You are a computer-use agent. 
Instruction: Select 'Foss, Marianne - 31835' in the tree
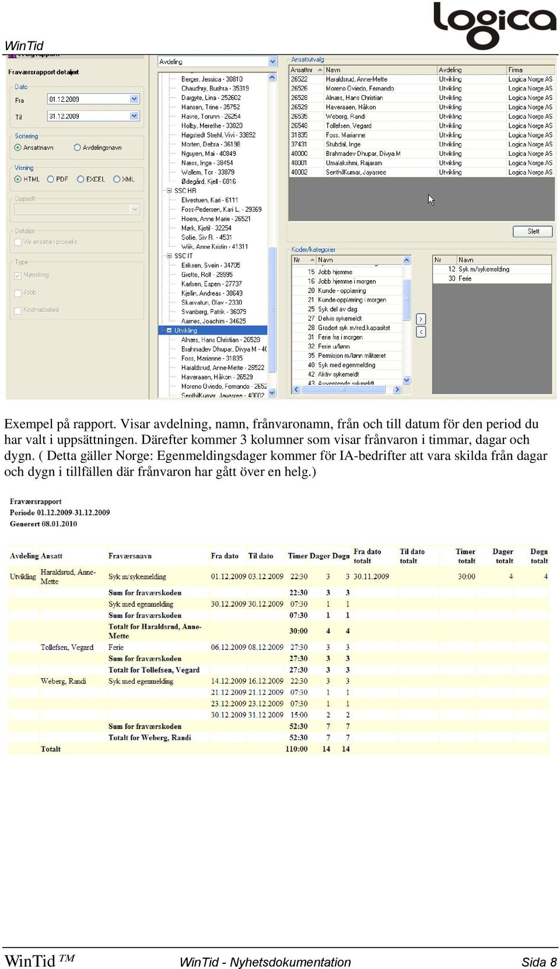[212, 358]
